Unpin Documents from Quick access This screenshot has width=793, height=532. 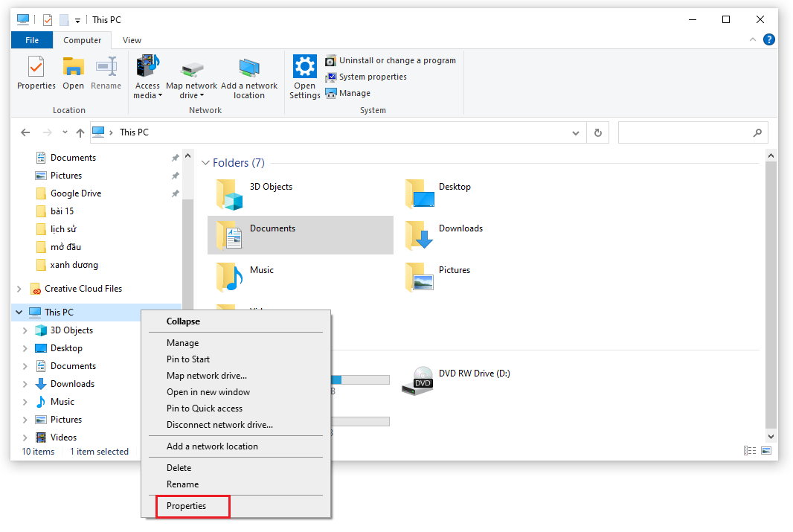click(174, 157)
